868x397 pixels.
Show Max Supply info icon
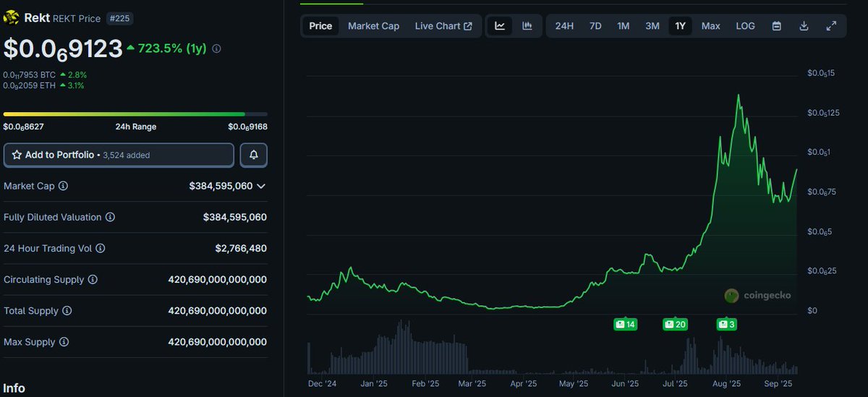pos(63,341)
